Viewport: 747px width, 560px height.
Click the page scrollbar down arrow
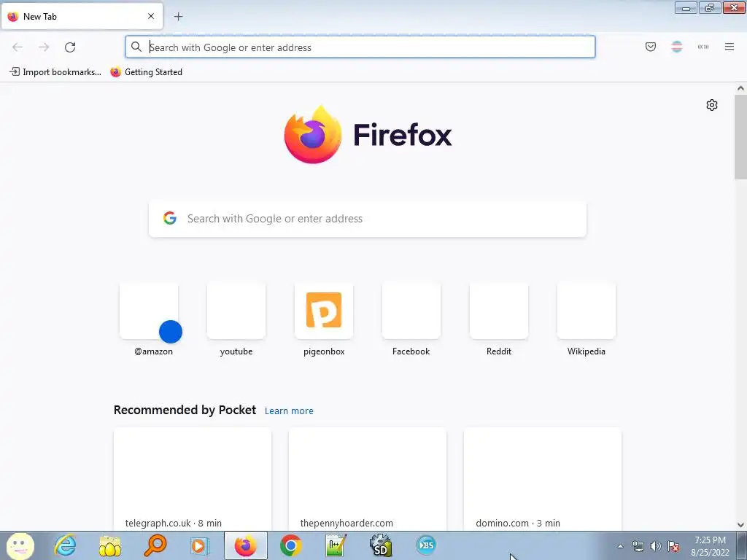[x=740, y=525]
